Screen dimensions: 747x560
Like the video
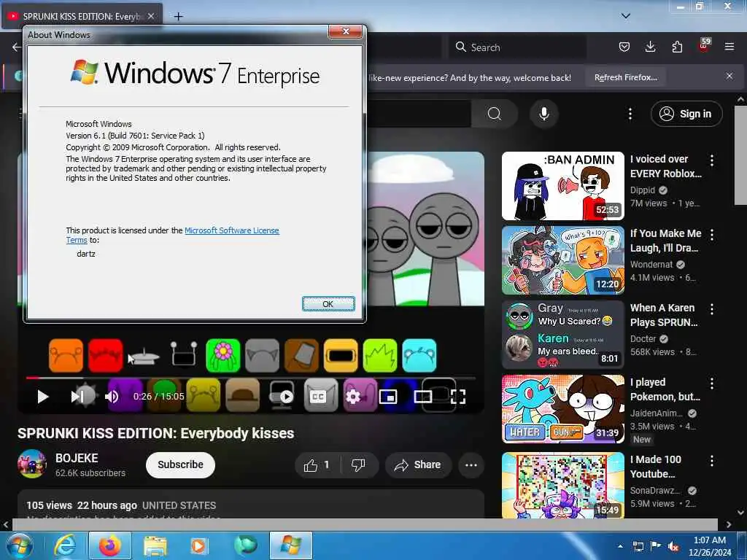(x=318, y=464)
